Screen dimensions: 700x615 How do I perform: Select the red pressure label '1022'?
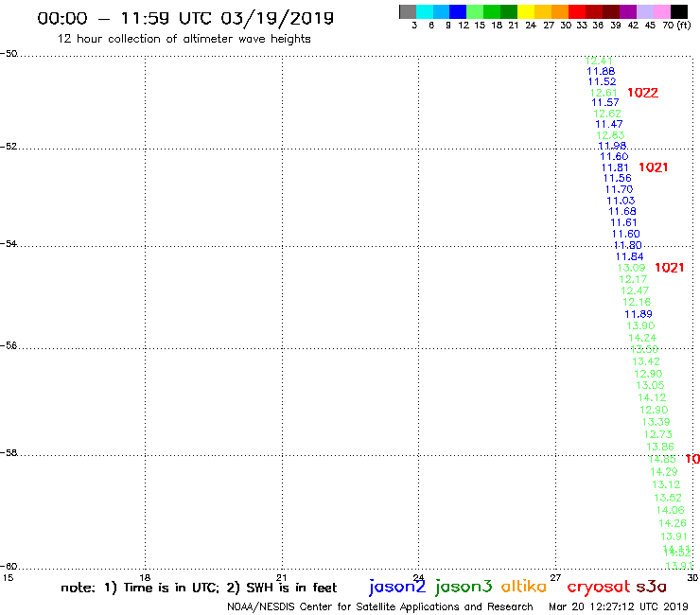(642, 93)
